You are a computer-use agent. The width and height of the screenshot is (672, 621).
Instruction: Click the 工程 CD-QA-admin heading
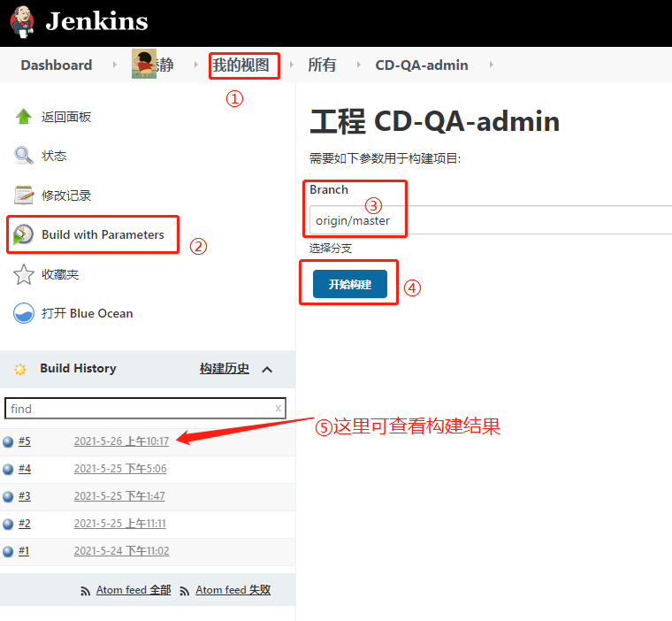[x=434, y=121]
